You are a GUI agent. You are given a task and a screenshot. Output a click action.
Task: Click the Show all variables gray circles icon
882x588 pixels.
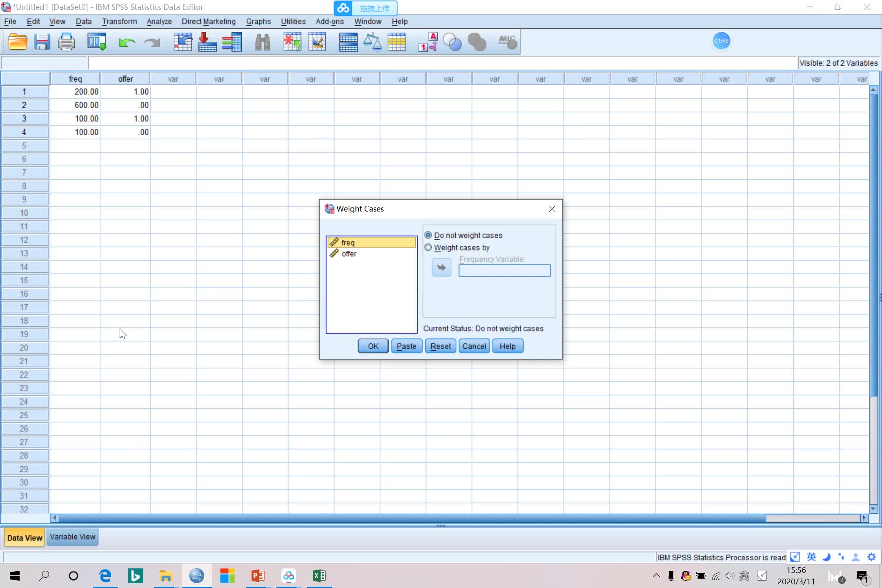pyautogui.click(x=477, y=42)
